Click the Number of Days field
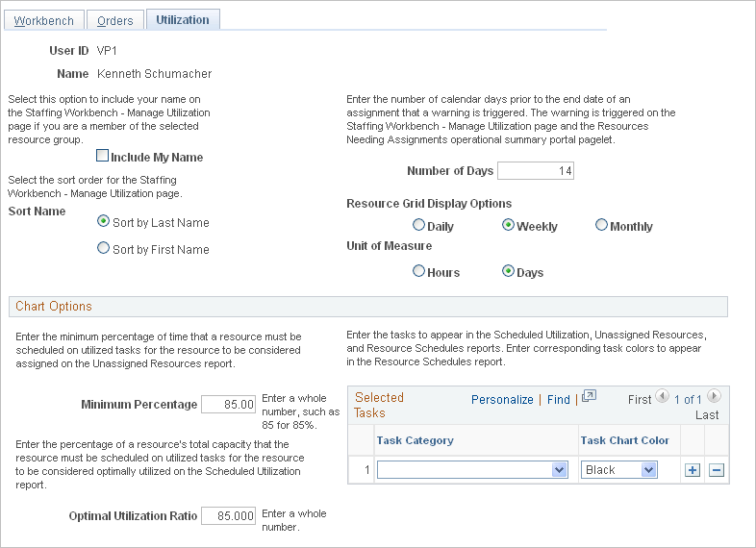The height and width of the screenshot is (548, 756). pos(536,170)
